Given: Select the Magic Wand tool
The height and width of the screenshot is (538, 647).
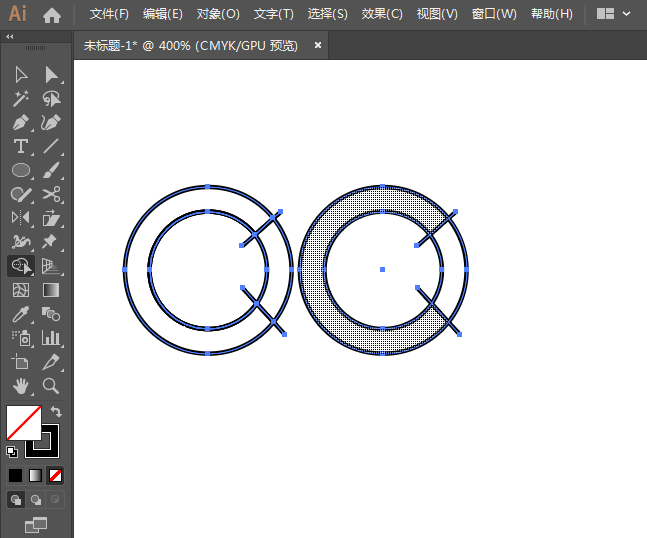Looking at the screenshot, I should 21,99.
